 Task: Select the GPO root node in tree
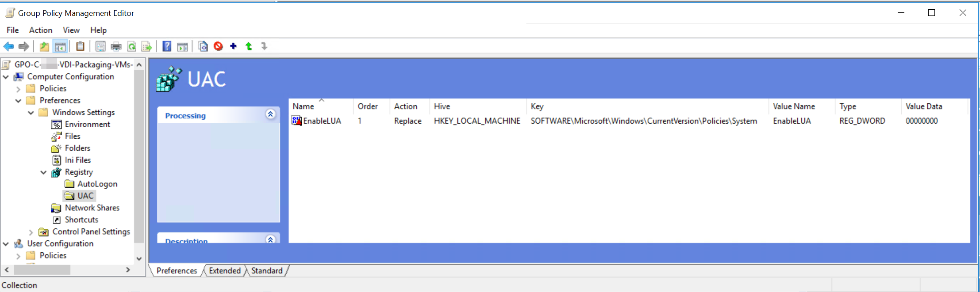pos(73,65)
